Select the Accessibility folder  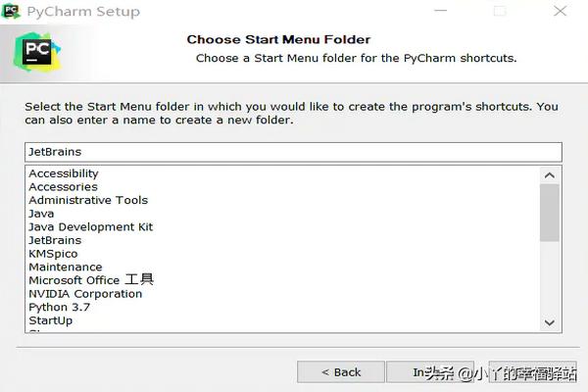[x=64, y=173]
